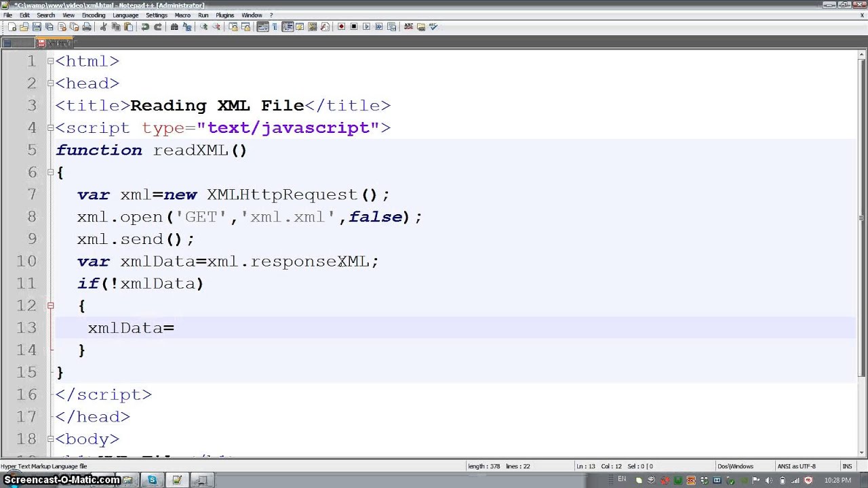Viewport: 868px width, 488px height.
Task: Click the Save All toolbar icon
Action: pos(49,27)
